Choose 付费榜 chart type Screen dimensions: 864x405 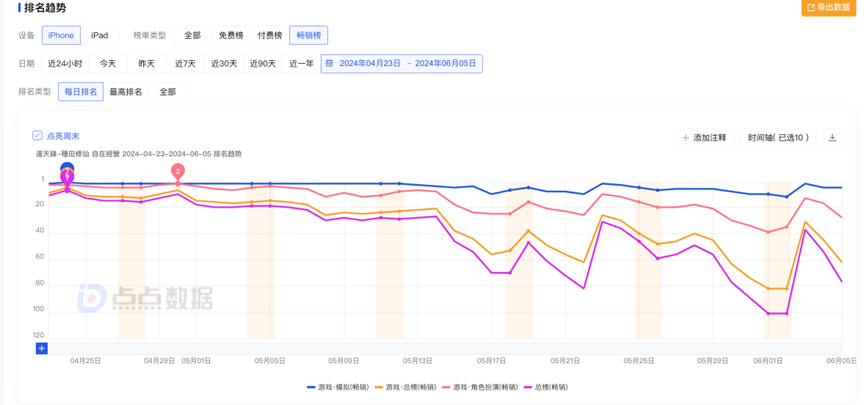point(270,35)
